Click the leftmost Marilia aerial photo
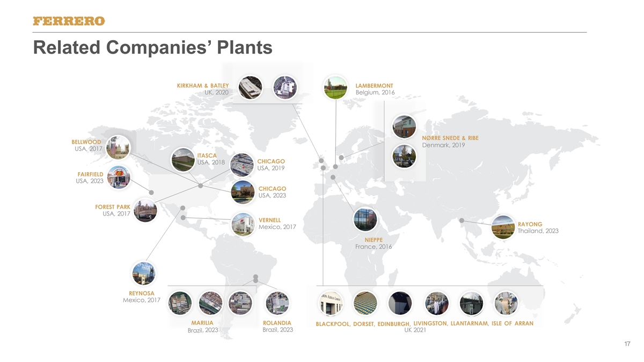644x362 pixels. click(180, 304)
